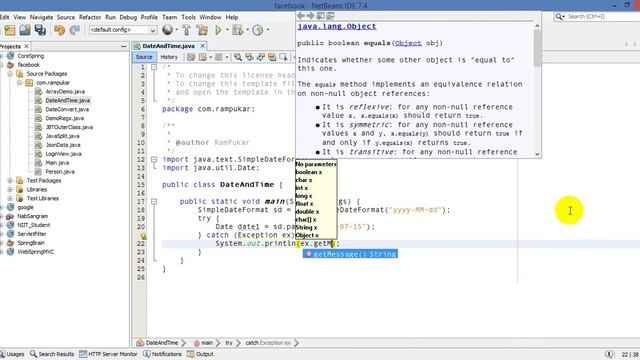
Task: Open the Navigate menu
Action: point(41,17)
